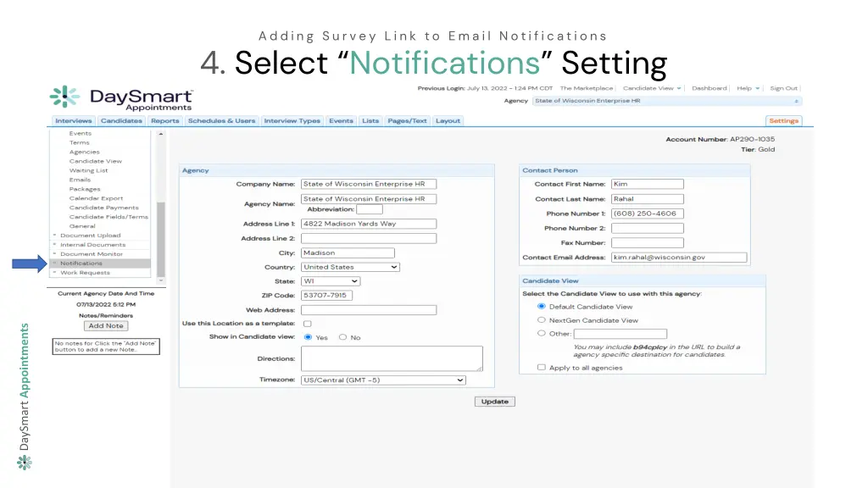The height and width of the screenshot is (488, 868).
Task: Select Packages in the sidebar
Action: [x=85, y=189]
